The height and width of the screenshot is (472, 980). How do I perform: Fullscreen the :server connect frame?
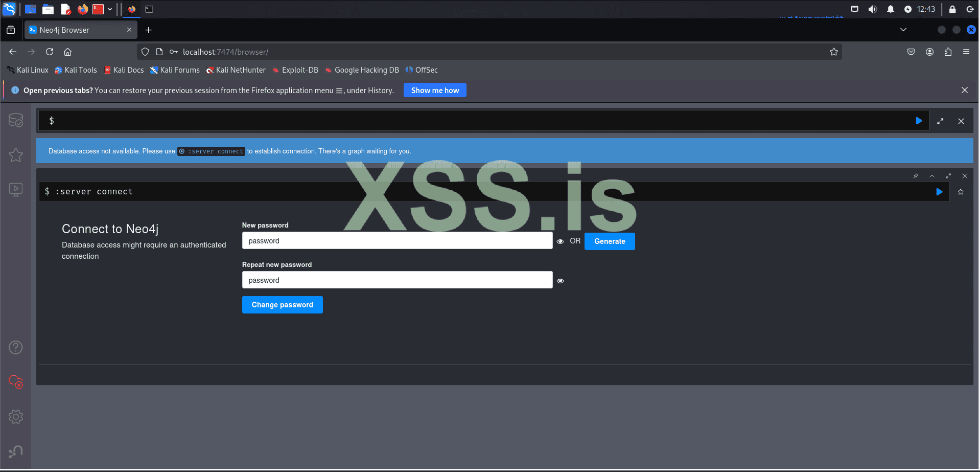point(948,176)
